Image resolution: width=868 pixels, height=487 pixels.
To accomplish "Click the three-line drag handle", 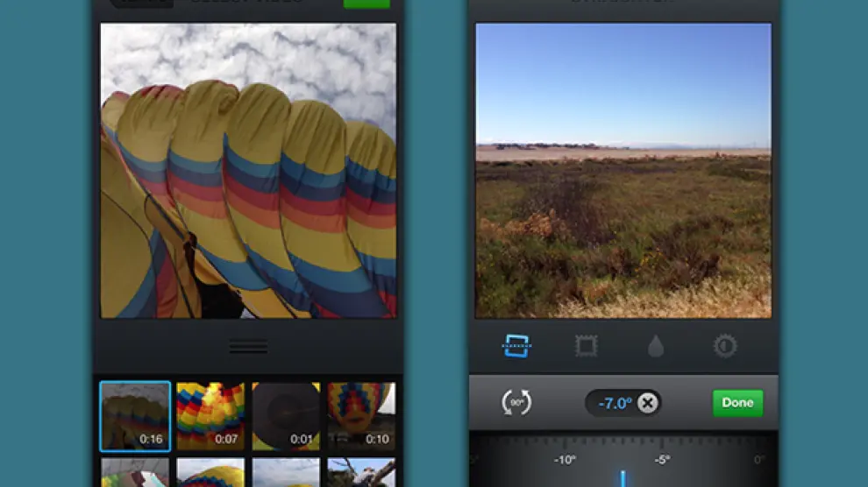I will click(248, 347).
